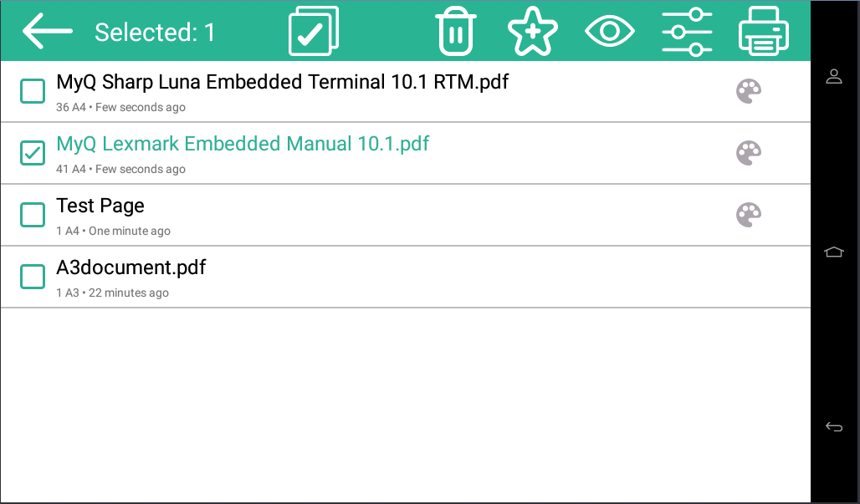
Task: Tap the A3document.pdf job name
Action: coord(131,267)
